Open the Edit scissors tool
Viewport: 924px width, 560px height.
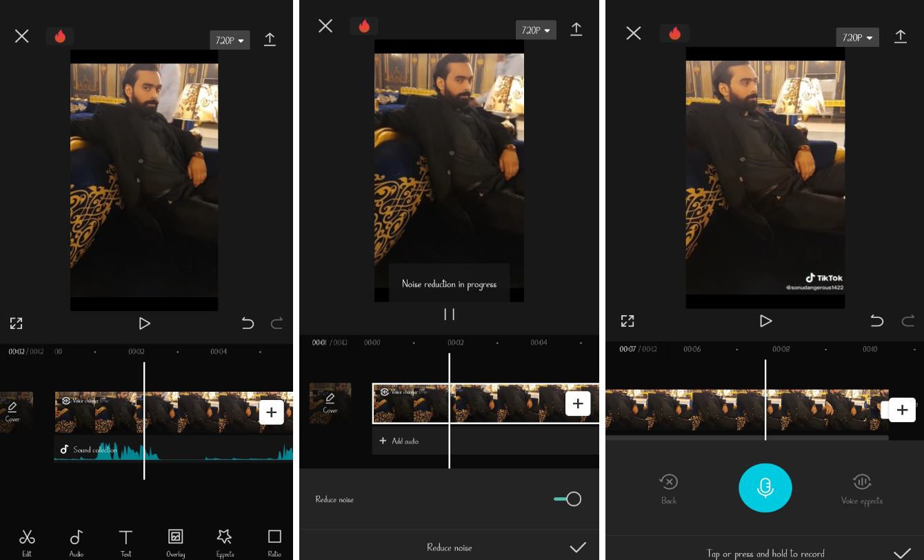27,541
